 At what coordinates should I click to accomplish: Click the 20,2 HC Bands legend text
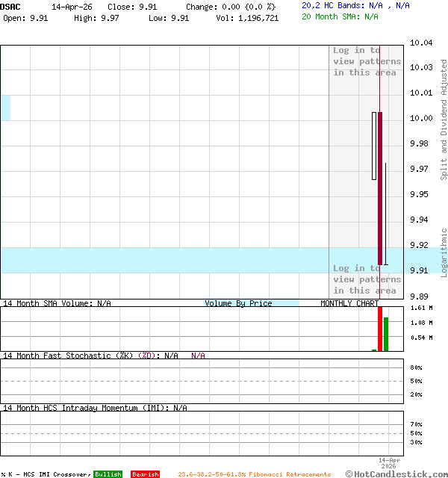point(355,5)
